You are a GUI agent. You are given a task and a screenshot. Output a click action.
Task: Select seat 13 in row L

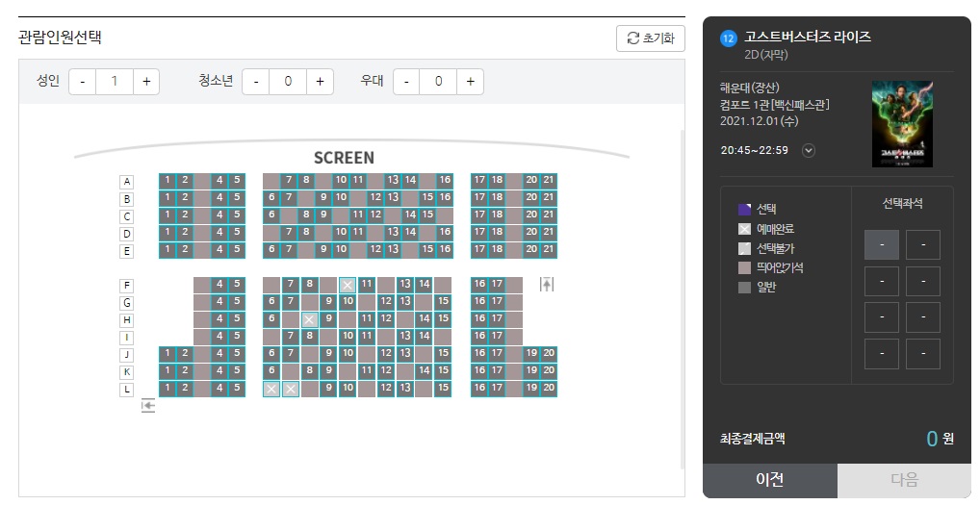pyautogui.click(x=405, y=389)
